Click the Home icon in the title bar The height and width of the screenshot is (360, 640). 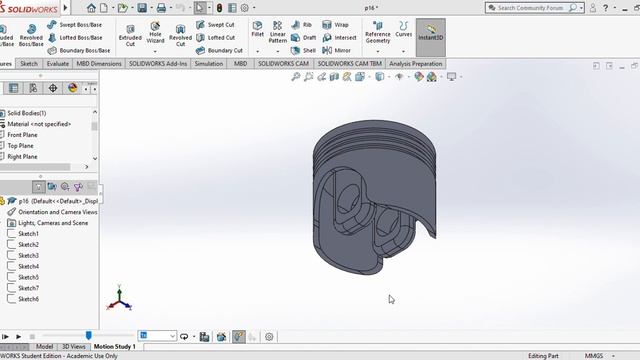[x=91, y=8]
